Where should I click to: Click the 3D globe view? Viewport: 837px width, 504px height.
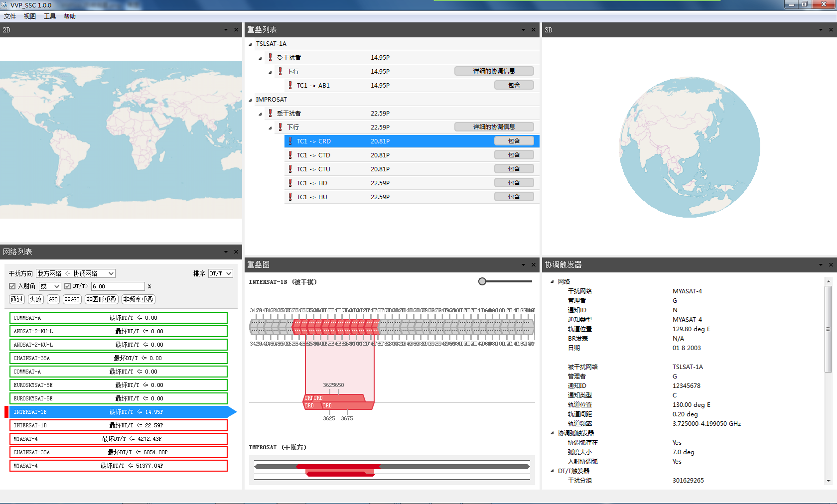point(690,147)
